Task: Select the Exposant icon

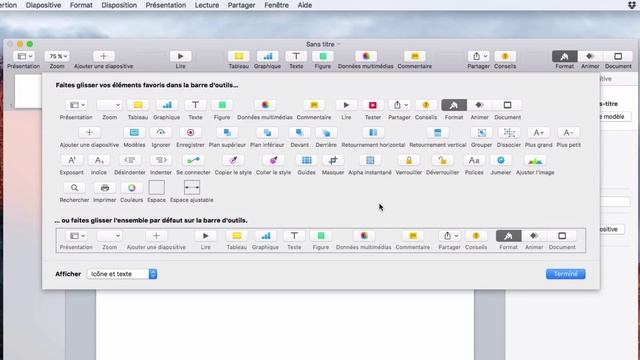Action: click(x=71, y=160)
